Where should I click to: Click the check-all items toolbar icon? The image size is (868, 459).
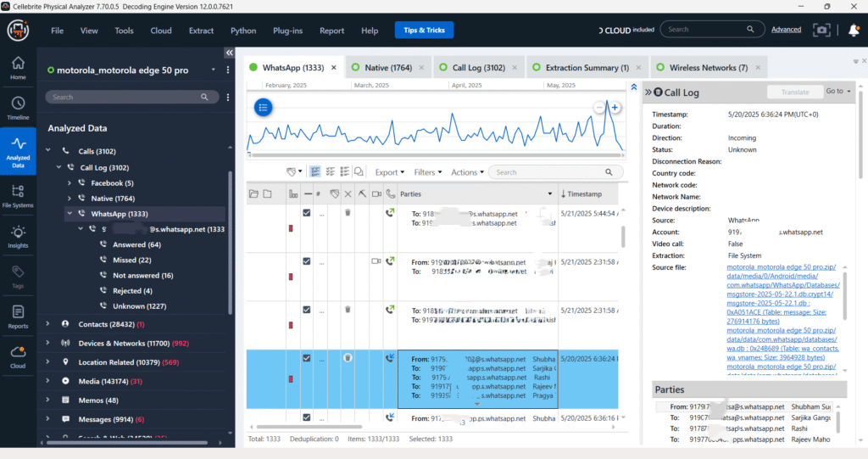[330, 172]
